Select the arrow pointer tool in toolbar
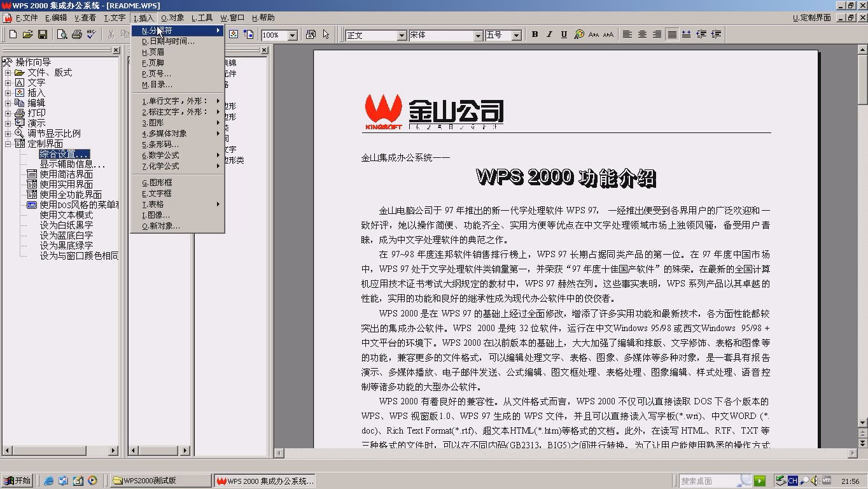 [x=326, y=34]
